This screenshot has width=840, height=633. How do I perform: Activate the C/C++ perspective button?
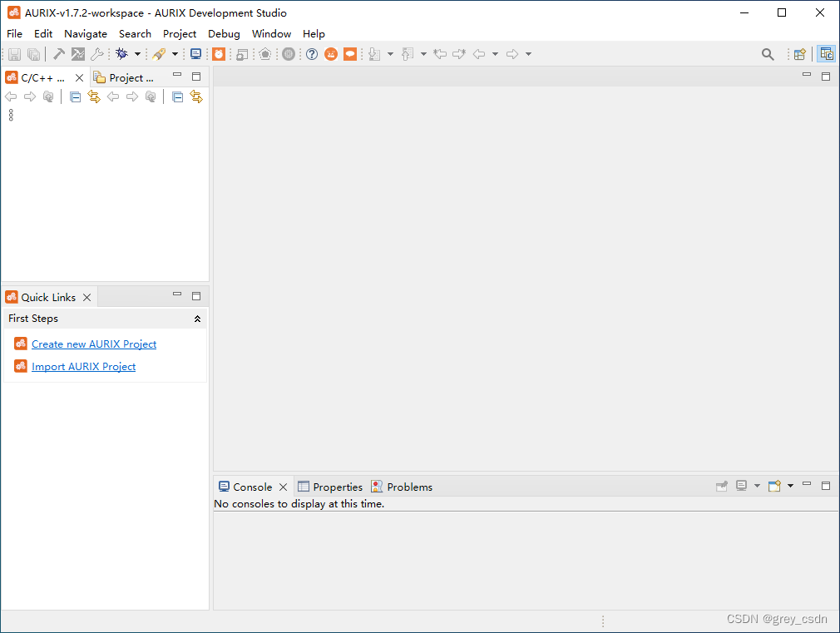(826, 53)
